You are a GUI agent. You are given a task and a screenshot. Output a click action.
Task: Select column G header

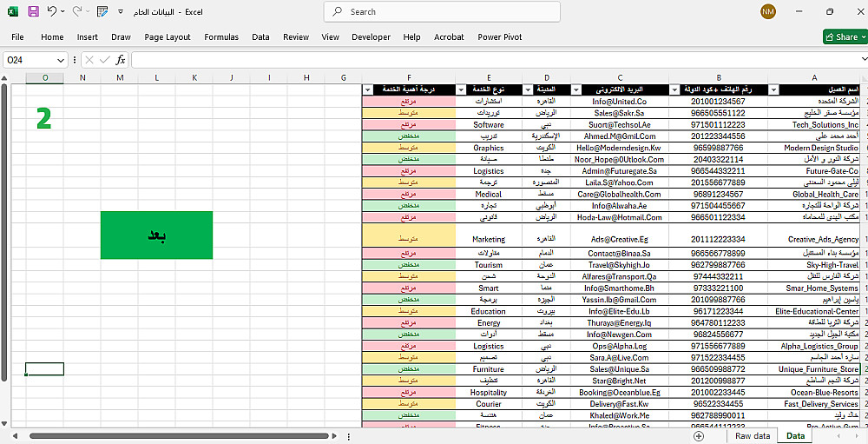(x=343, y=78)
